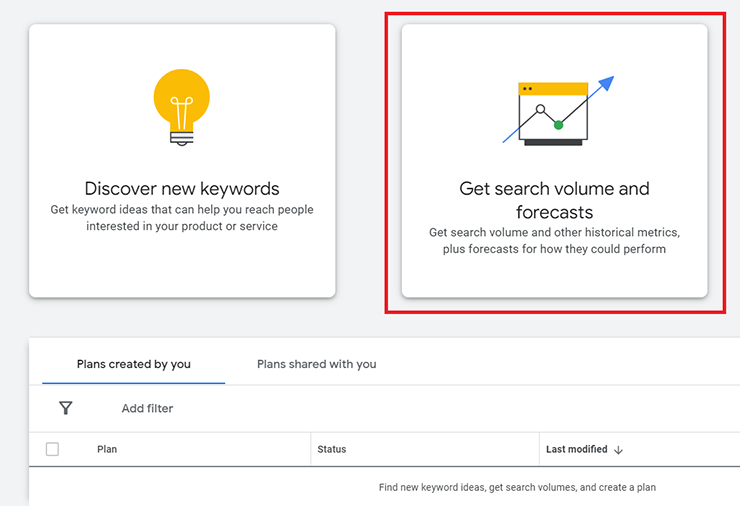Screen dimensions: 740x506
Task: Click Add filter field
Action: coord(147,408)
